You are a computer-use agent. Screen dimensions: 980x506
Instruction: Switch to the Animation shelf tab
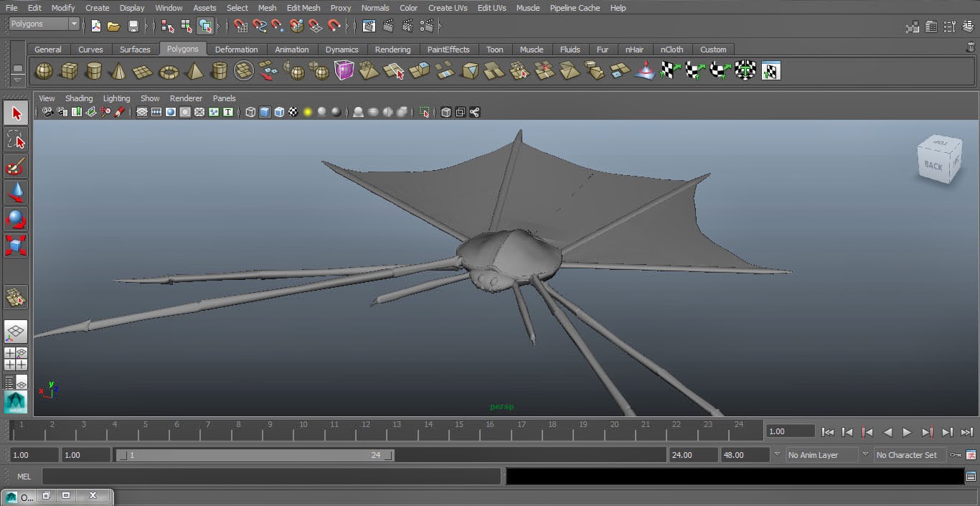click(291, 50)
